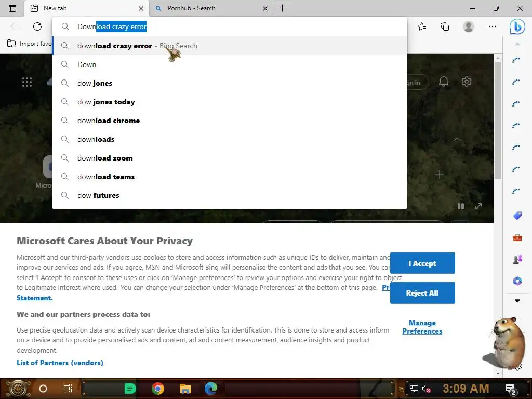This screenshot has height=399, width=532.
Task: Open Settings and more ellipsis menu
Action: (493, 26)
